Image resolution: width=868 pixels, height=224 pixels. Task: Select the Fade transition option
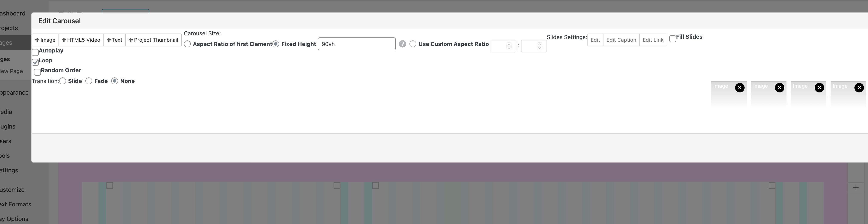[89, 81]
